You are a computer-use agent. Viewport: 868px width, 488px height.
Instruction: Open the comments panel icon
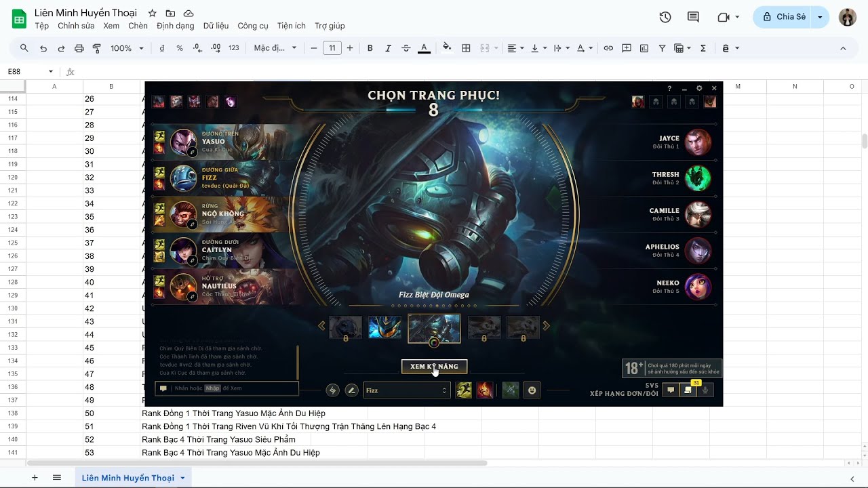click(x=693, y=17)
